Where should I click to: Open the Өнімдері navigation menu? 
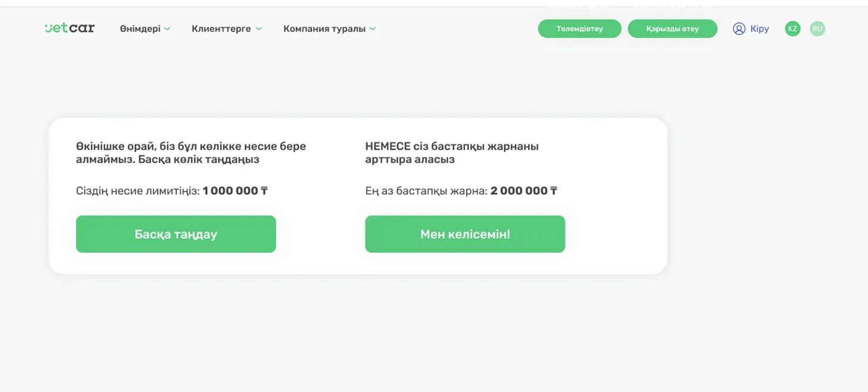pyautogui.click(x=140, y=28)
